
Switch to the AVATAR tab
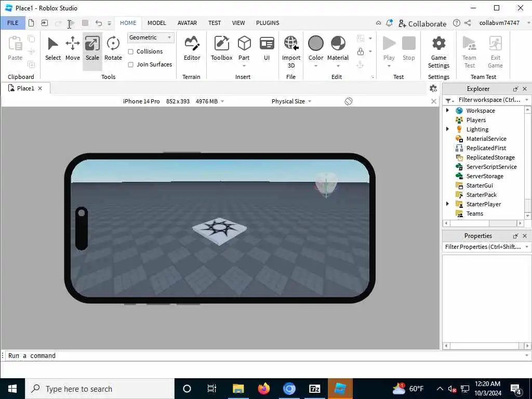point(187,23)
